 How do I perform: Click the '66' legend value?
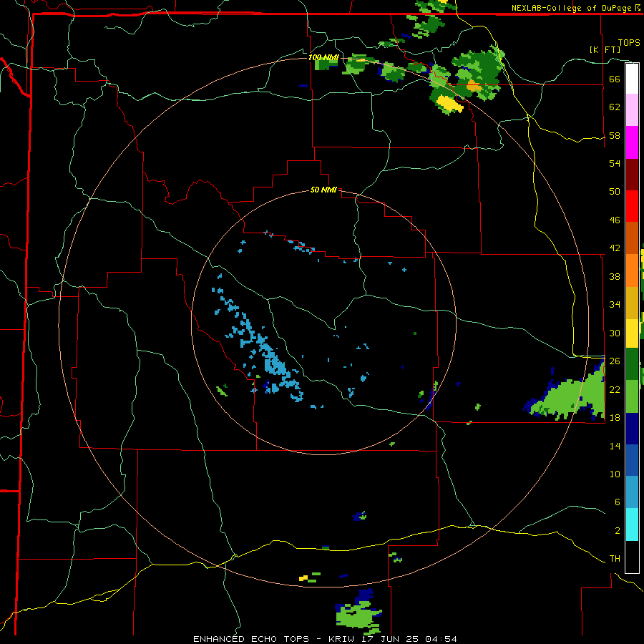click(615, 79)
